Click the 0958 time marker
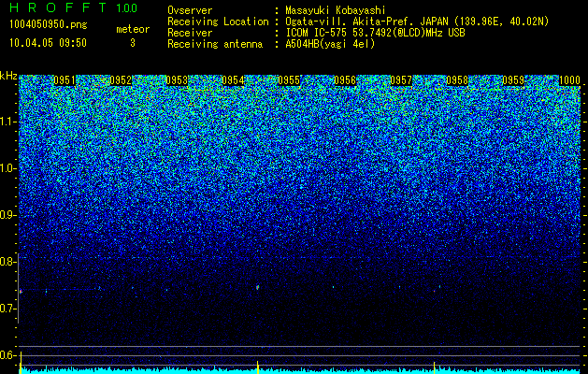The width and height of the screenshot is (588, 374). point(457,80)
